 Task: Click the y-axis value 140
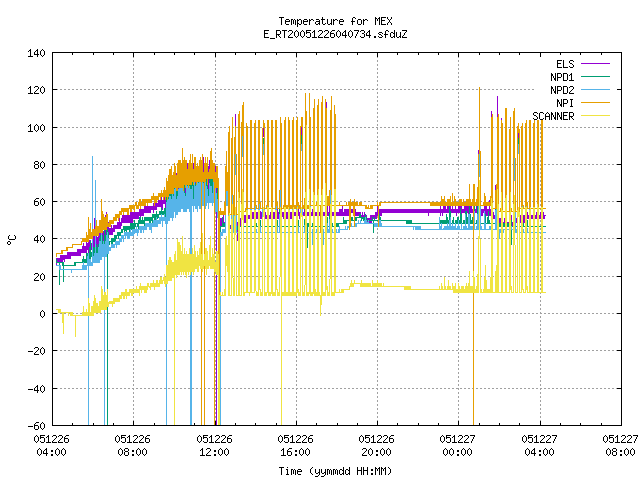click(x=36, y=53)
